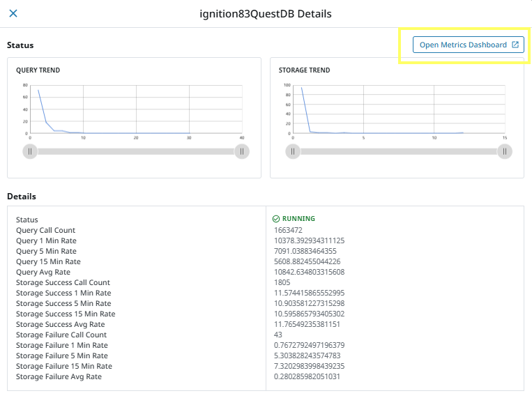Click the Details section heading
Screen dimensions: 532x398
tap(22, 197)
